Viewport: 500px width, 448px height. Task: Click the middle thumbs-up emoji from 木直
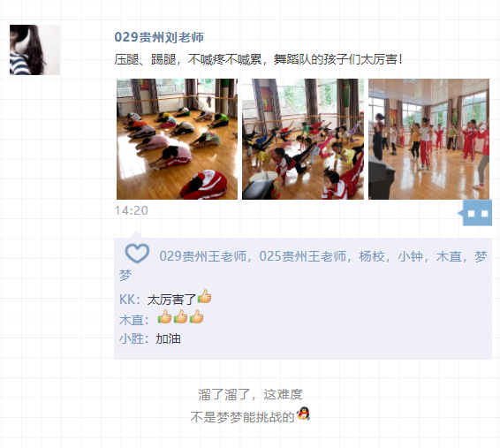pyautogui.click(x=181, y=316)
